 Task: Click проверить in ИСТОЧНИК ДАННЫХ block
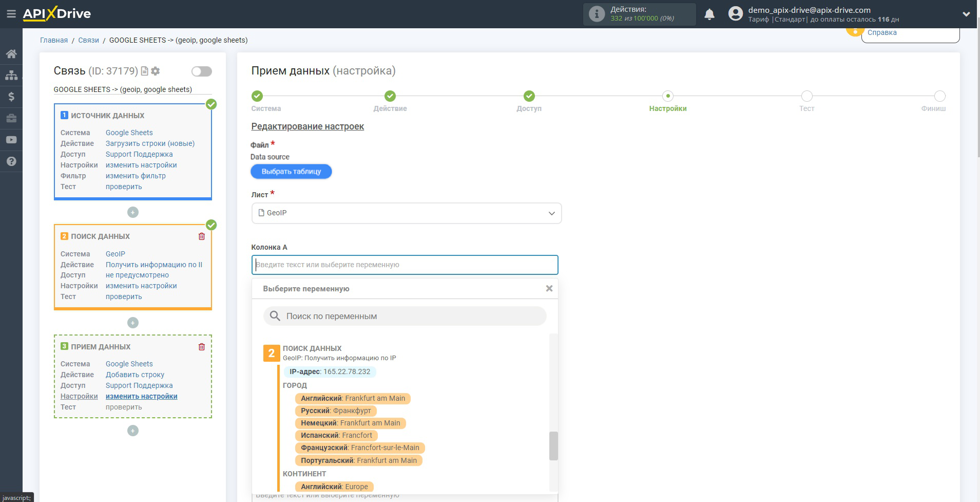(124, 187)
